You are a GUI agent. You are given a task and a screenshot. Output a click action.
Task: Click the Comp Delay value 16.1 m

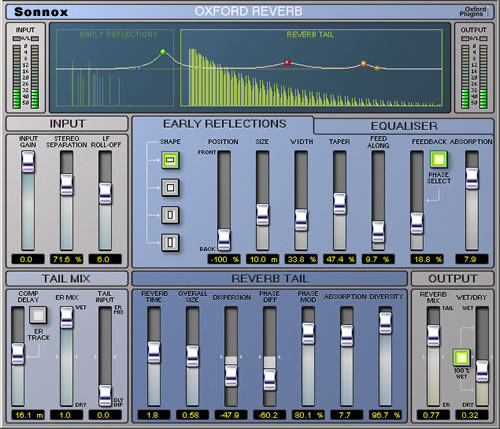point(28,415)
